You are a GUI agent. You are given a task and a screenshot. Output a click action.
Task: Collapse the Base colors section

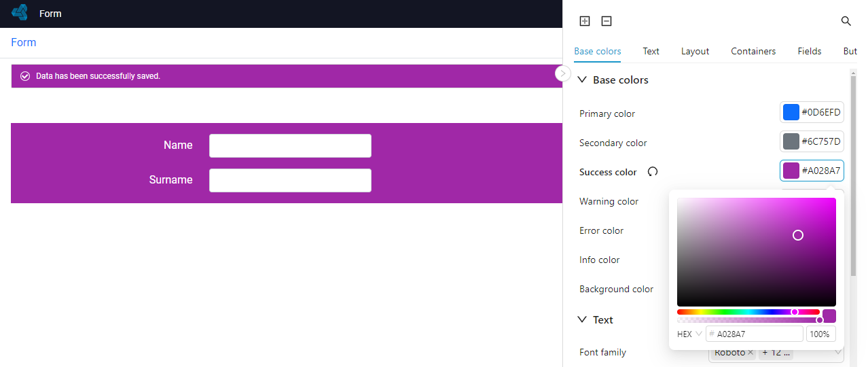point(582,80)
